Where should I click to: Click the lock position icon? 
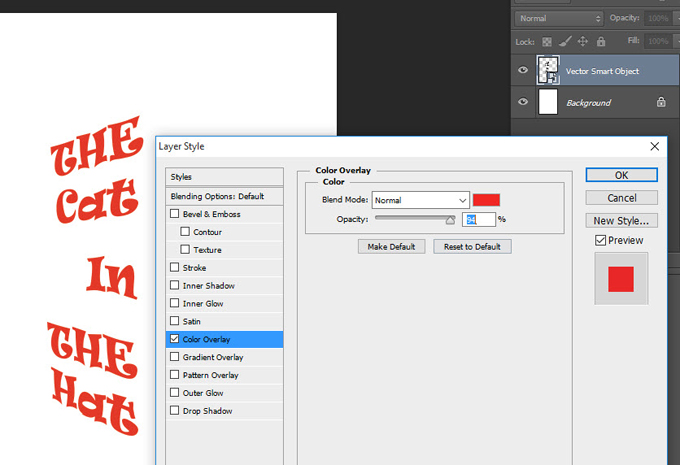point(582,42)
